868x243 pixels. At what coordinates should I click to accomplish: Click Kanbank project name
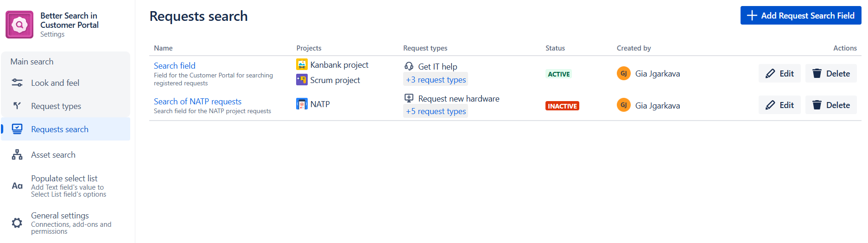click(339, 65)
